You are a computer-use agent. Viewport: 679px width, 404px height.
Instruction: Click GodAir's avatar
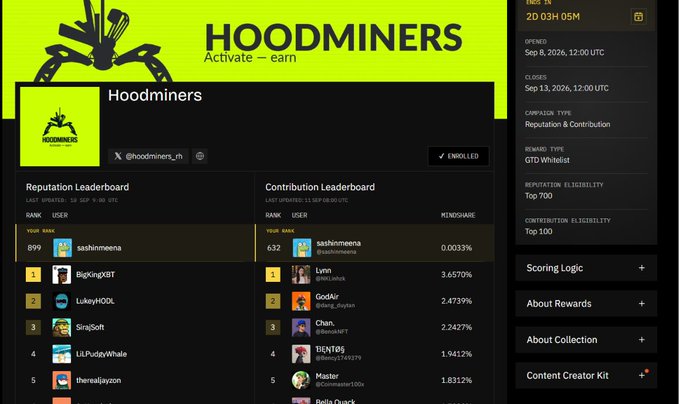point(301,301)
